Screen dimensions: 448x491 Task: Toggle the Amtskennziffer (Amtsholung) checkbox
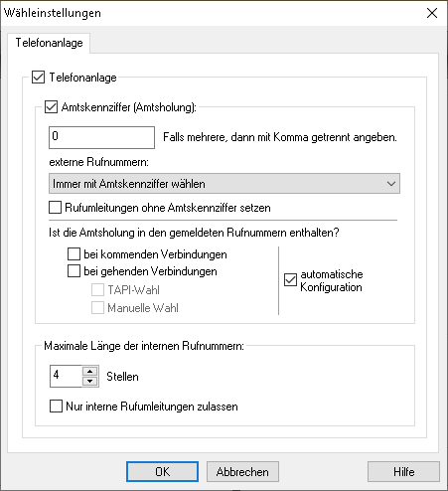(51, 107)
